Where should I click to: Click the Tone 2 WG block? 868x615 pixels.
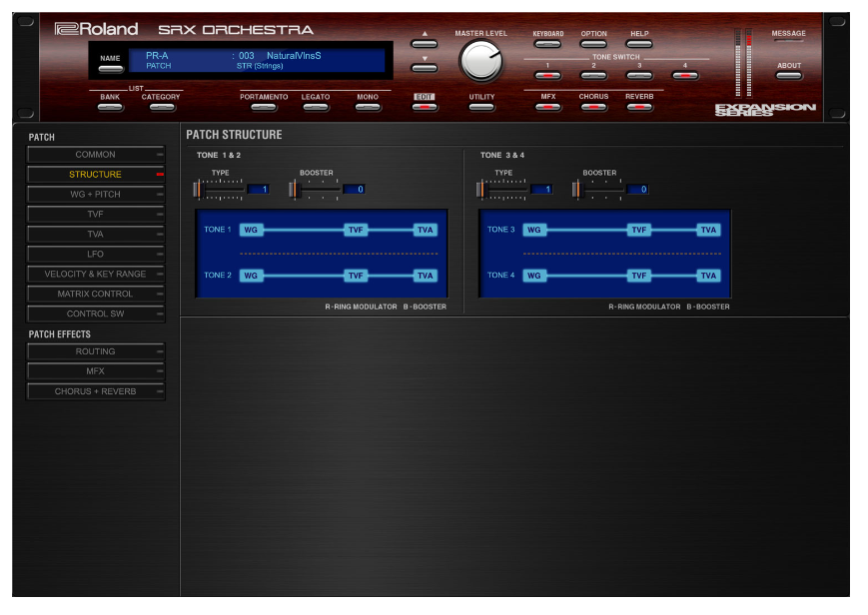[x=252, y=276]
